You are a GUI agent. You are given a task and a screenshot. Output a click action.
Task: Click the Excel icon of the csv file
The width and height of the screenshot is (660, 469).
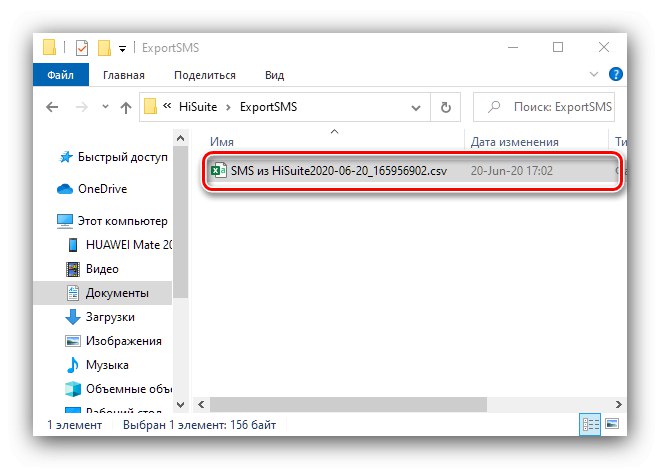click(218, 171)
